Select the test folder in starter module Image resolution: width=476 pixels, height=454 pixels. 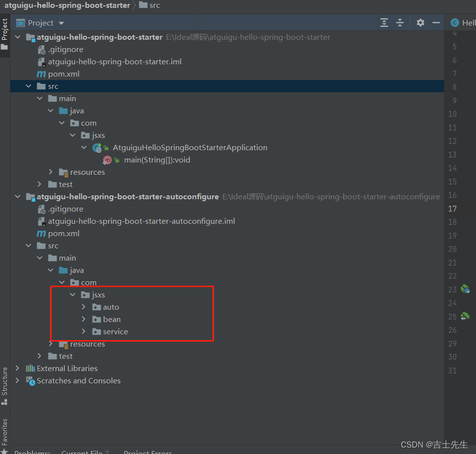coord(66,185)
